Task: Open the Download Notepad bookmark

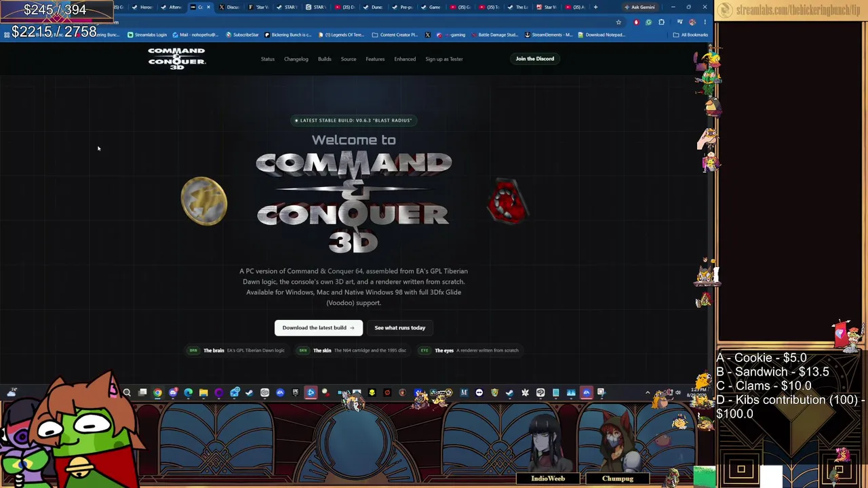Action: point(601,35)
